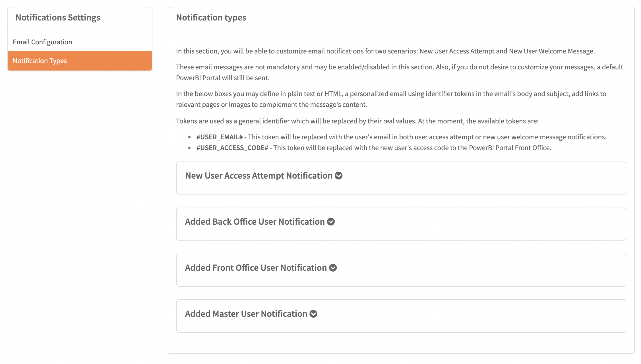Click chevron icon beside Added Front Office User
Screen dimensions: 641x364
pos(333,268)
